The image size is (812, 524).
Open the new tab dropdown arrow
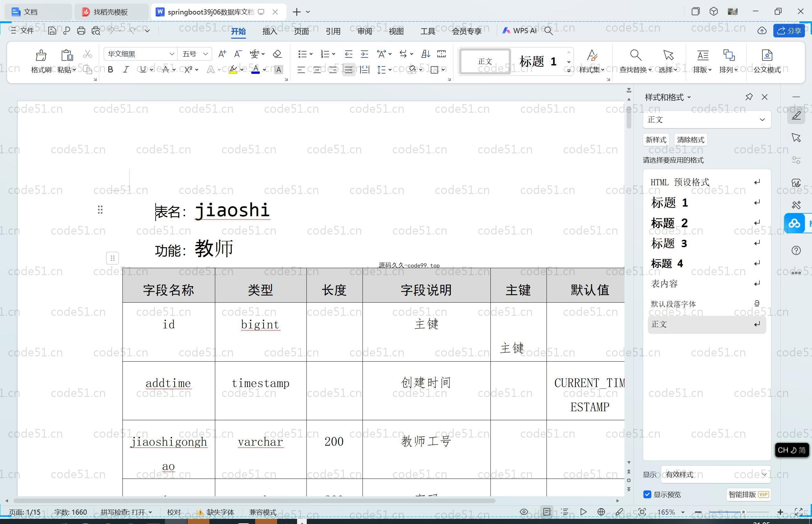[308, 12]
